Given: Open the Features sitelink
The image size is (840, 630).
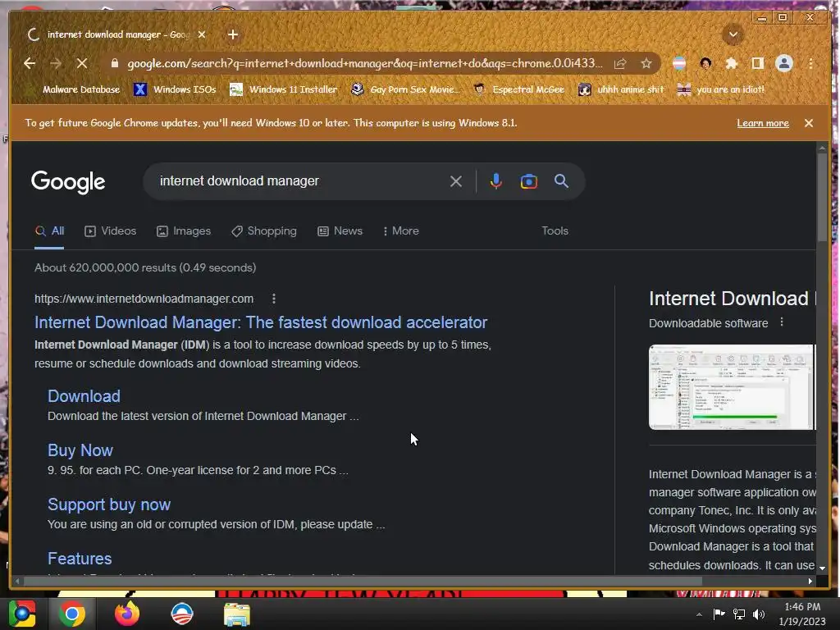Looking at the screenshot, I should (80, 558).
